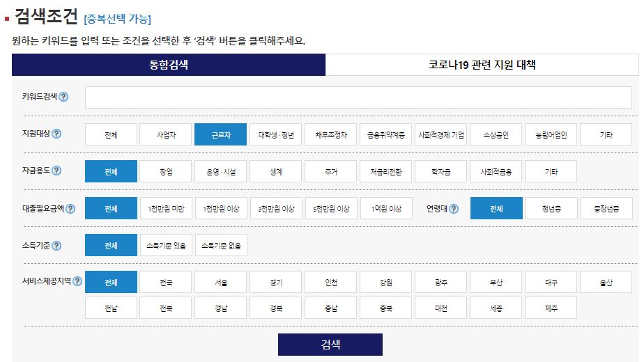
Task: Choose 청년층 age group
Action: pyautogui.click(x=551, y=209)
